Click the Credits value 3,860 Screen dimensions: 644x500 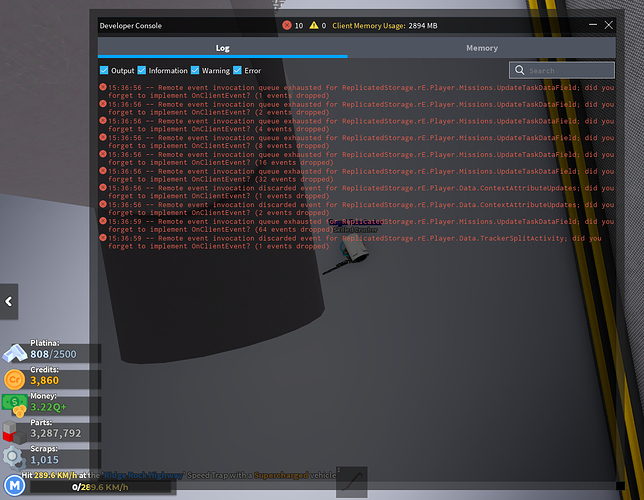click(44, 380)
